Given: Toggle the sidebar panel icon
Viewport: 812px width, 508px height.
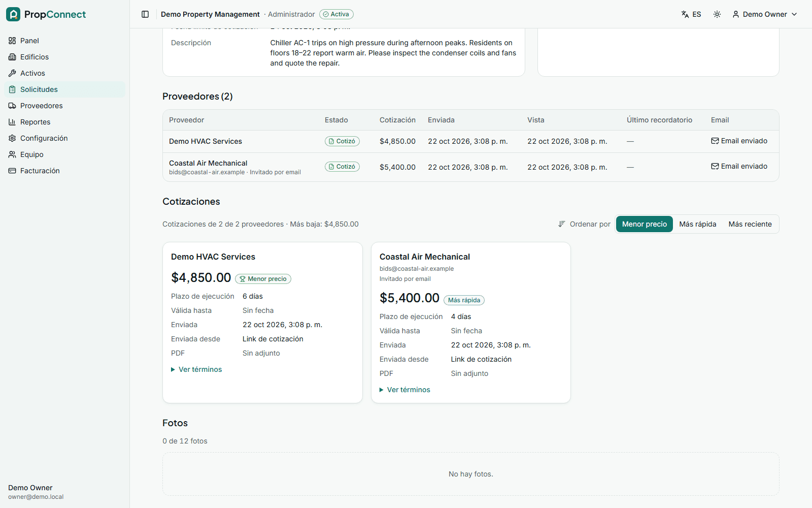Looking at the screenshot, I should (145, 14).
